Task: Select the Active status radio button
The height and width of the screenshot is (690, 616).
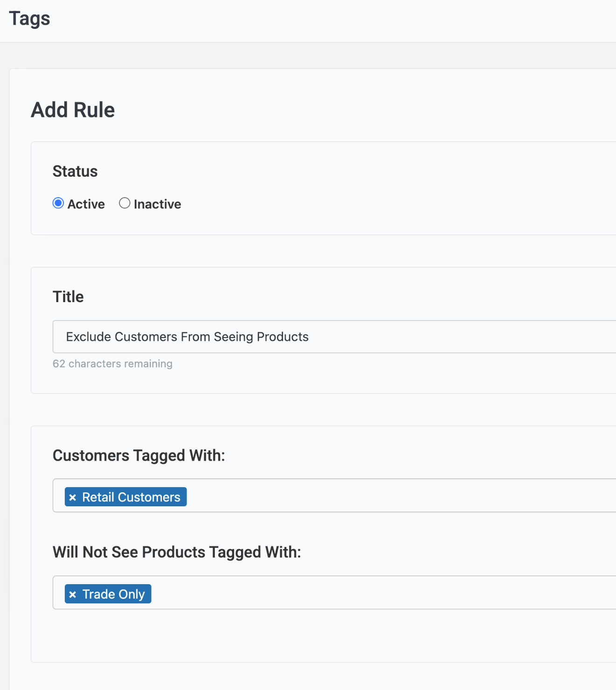Action: (58, 203)
